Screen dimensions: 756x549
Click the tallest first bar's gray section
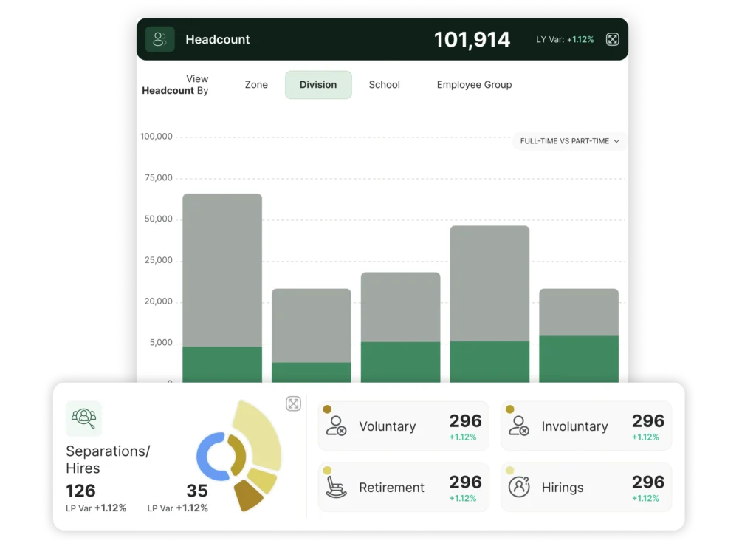[222, 270]
